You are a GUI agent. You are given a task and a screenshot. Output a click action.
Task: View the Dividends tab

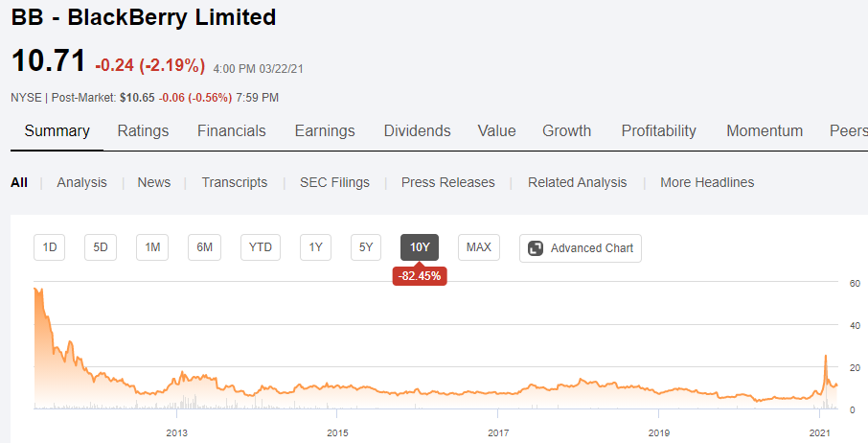coord(417,131)
